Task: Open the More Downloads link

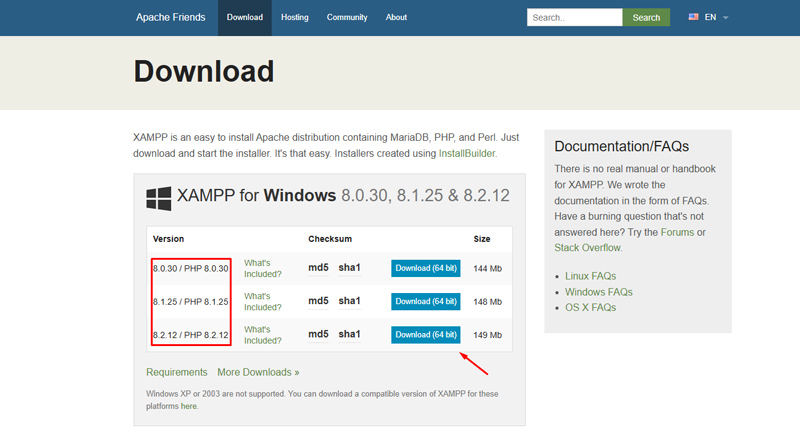Action: [x=258, y=372]
